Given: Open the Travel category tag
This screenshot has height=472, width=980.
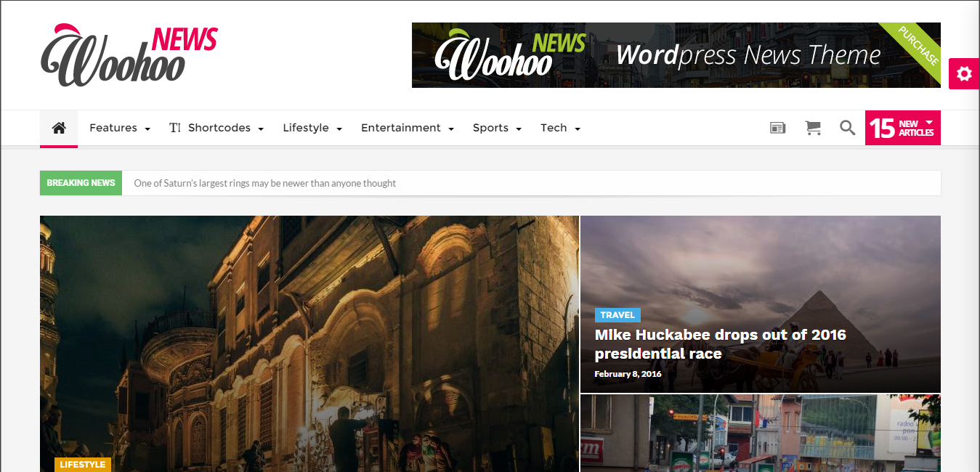Looking at the screenshot, I should pyautogui.click(x=617, y=315).
